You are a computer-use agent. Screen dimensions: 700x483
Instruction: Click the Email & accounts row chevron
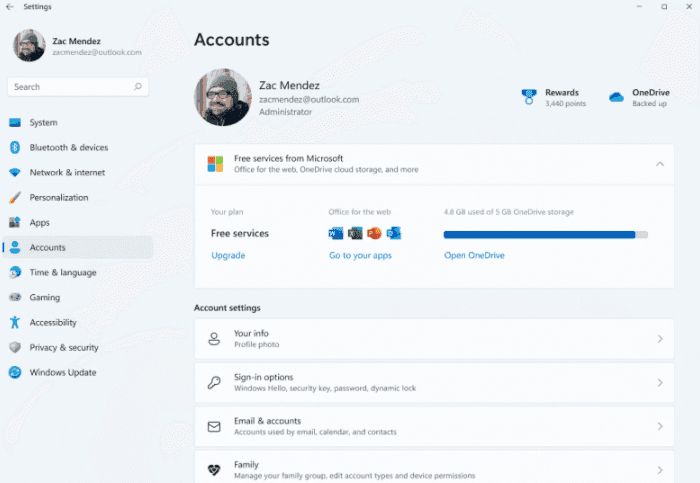pyautogui.click(x=660, y=426)
